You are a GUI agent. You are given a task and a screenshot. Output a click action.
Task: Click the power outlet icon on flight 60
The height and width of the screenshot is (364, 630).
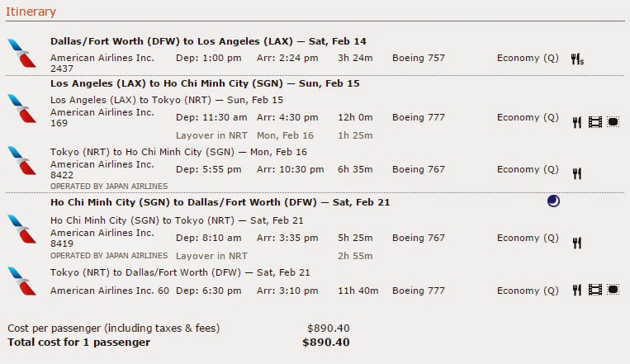pyautogui.click(x=613, y=290)
